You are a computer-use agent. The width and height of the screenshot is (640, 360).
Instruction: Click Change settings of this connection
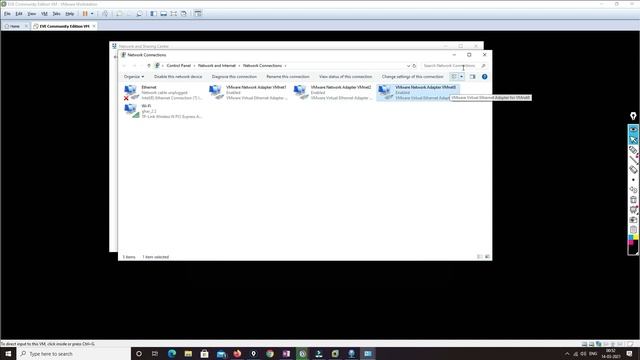pyautogui.click(x=412, y=77)
